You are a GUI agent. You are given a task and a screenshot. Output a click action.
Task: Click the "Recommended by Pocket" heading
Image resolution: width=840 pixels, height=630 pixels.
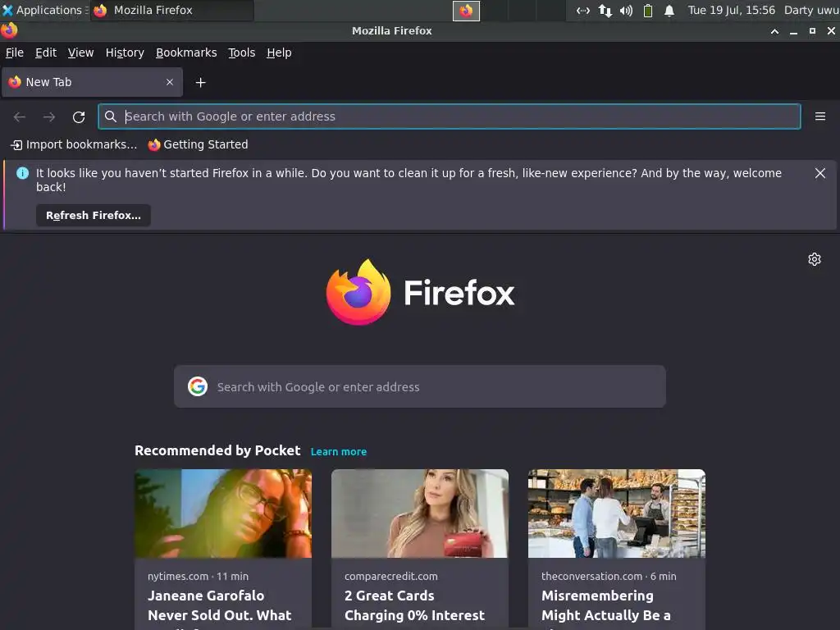click(x=217, y=450)
